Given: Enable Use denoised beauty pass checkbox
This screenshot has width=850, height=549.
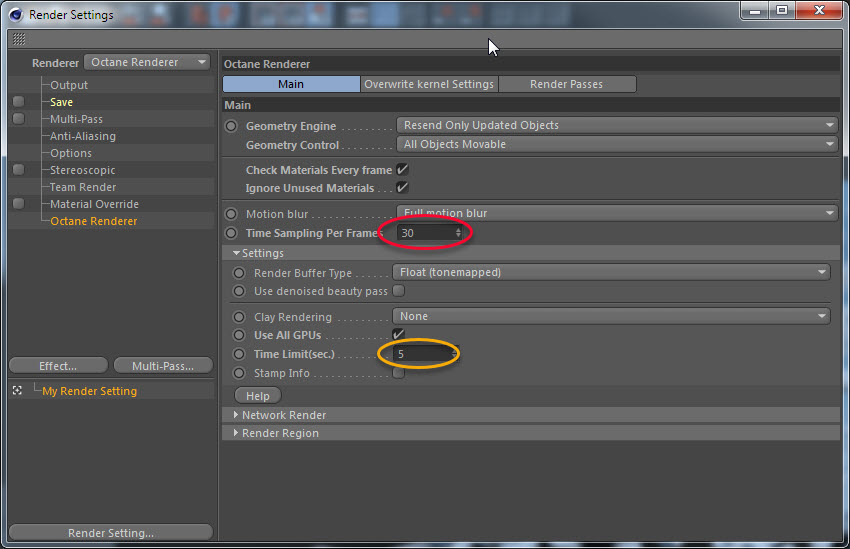Looking at the screenshot, I should click(x=398, y=291).
